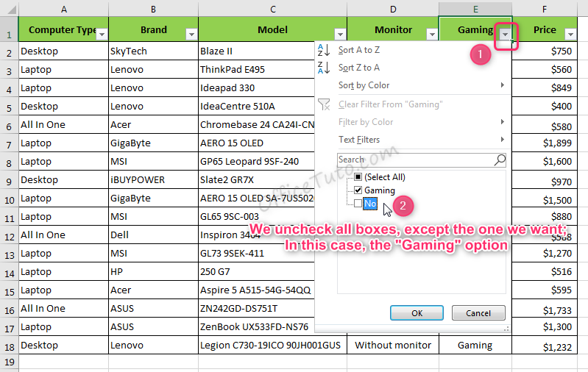Click the select-all corner triangle of the sheet
The image size is (588, 372).
[x=12, y=10]
